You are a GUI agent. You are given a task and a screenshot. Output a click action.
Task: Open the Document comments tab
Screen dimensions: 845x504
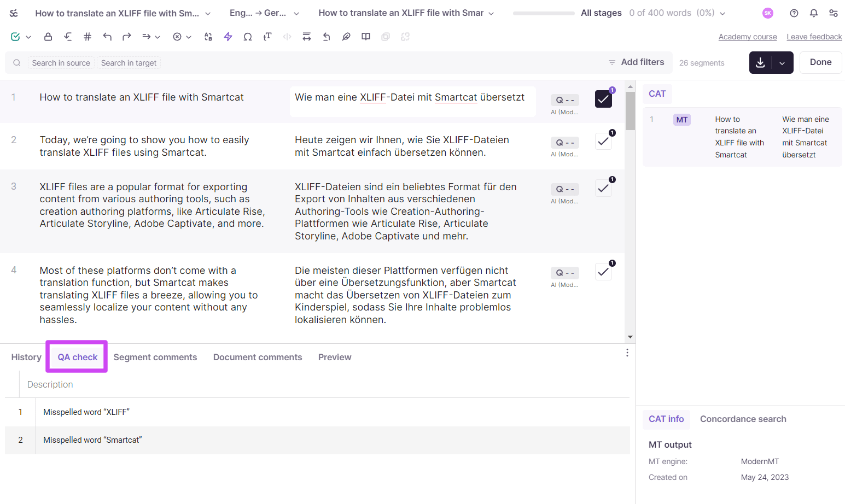258,358
